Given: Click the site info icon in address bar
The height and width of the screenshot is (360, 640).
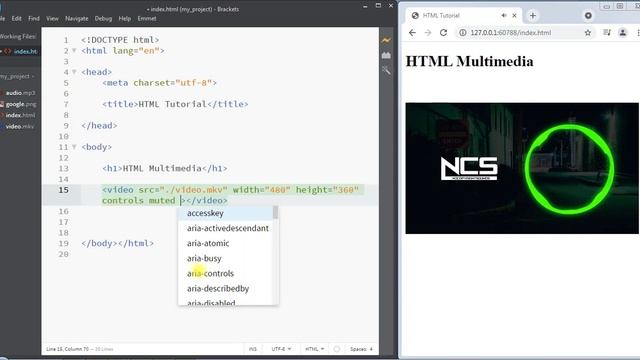Looking at the screenshot, I should coord(462,33).
